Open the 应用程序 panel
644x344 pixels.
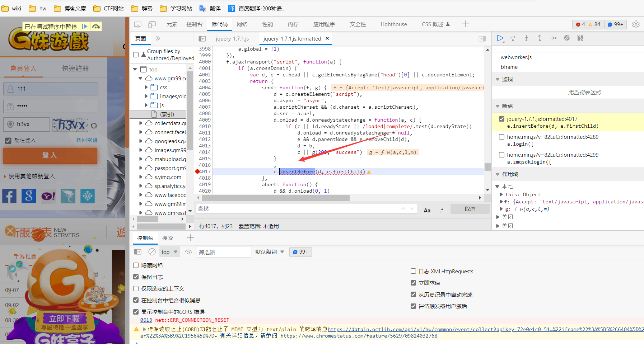[324, 24]
